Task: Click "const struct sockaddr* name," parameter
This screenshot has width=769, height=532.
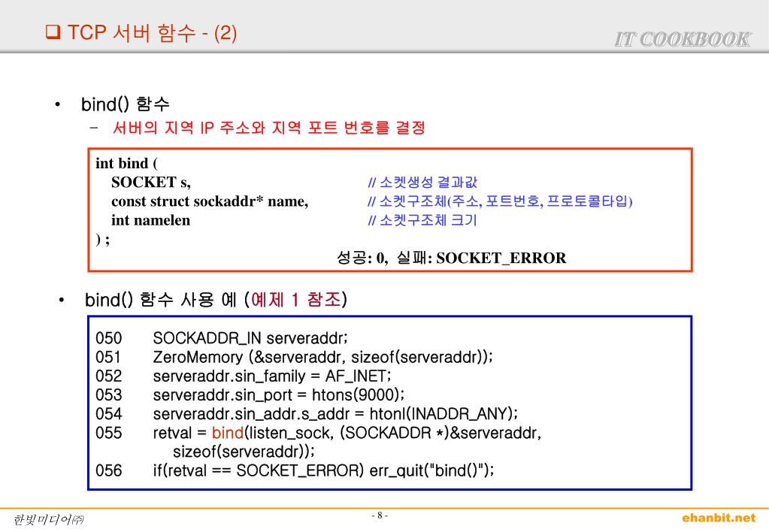Action: click(x=210, y=201)
